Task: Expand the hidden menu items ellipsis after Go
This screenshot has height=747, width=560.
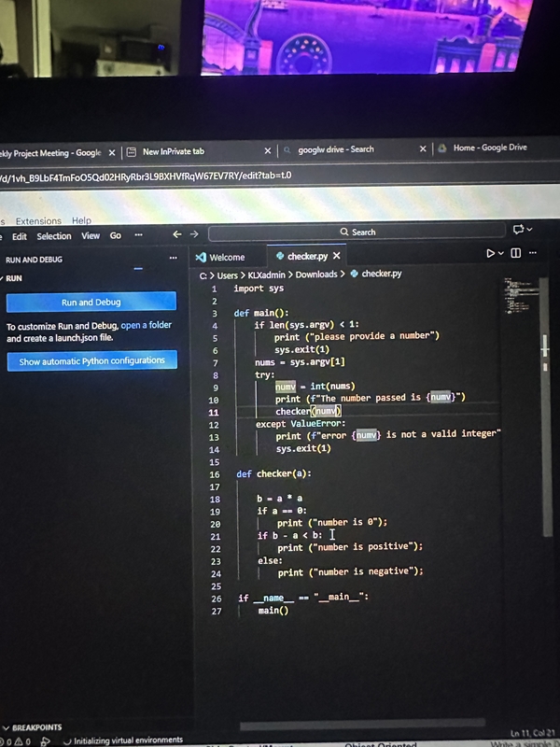Action: click(x=138, y=235)
